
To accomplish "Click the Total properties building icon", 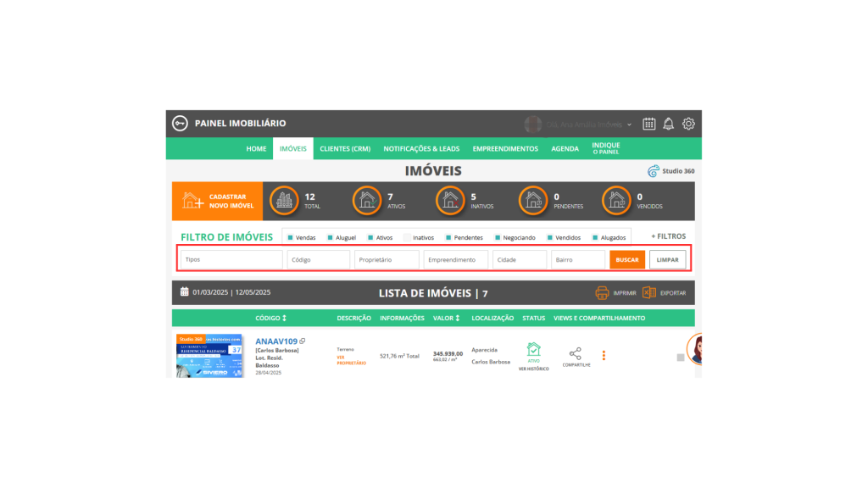I will (x=285, y=201).
